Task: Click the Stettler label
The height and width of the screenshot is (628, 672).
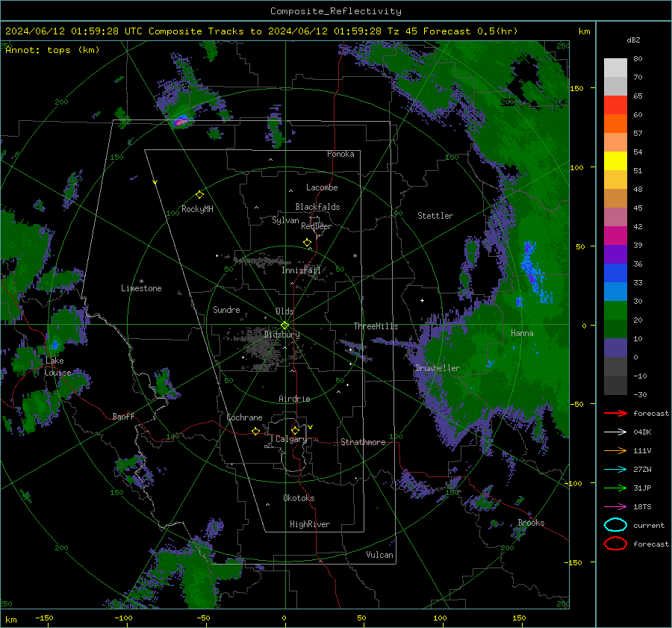Action: point(435,216)
